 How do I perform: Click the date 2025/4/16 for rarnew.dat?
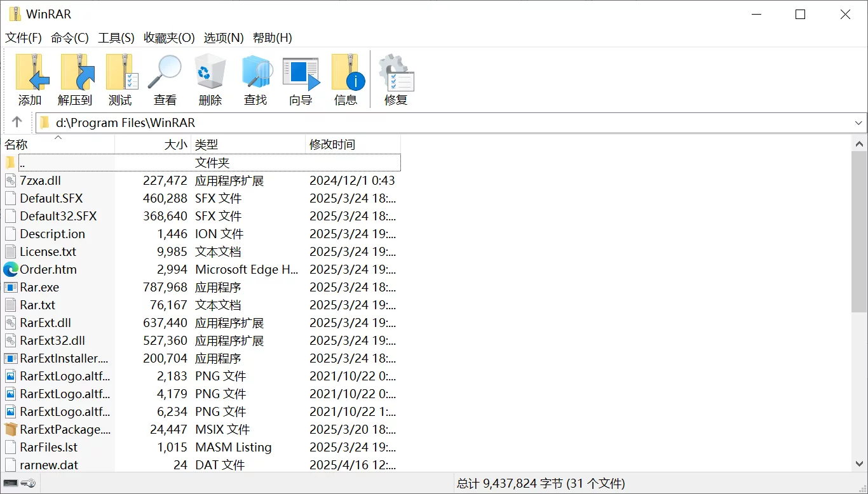[x=353, y=465]
